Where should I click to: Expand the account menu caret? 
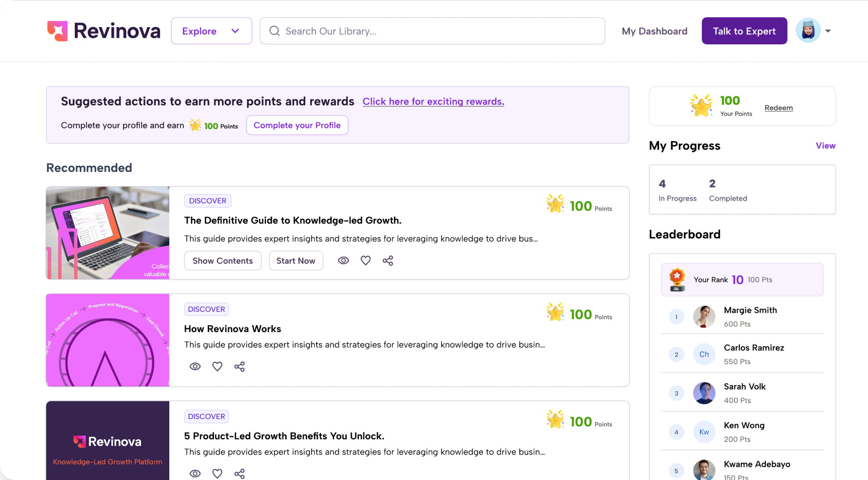coord(828,31)
